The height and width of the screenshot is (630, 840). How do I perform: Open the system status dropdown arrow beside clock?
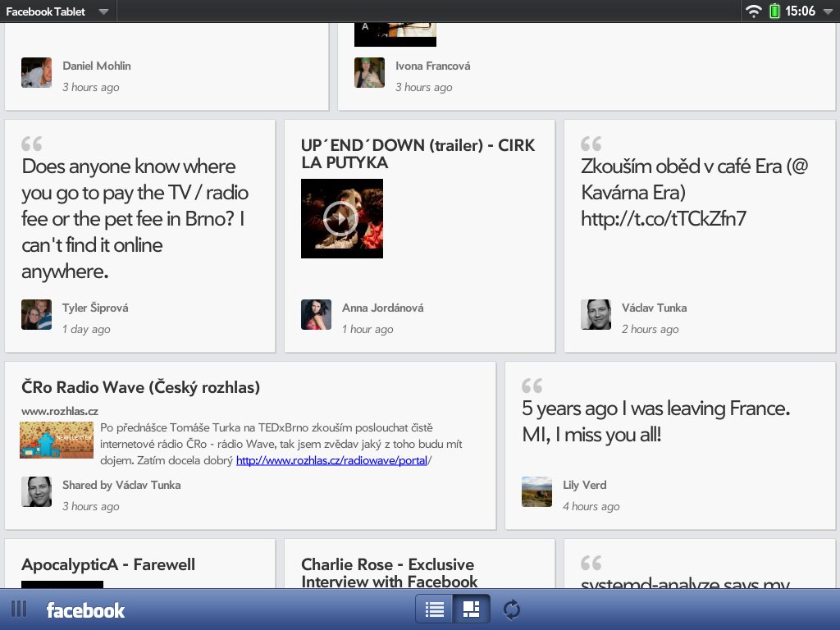click(829, 11)
